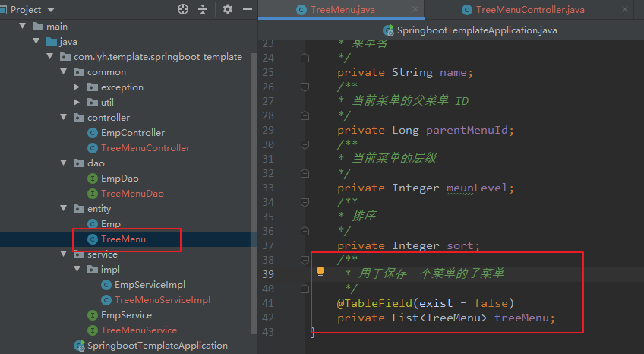Click fold end marker at line 24
This screenshot has height=354, width=644.
pyautogui.click(x=305, y=58)
